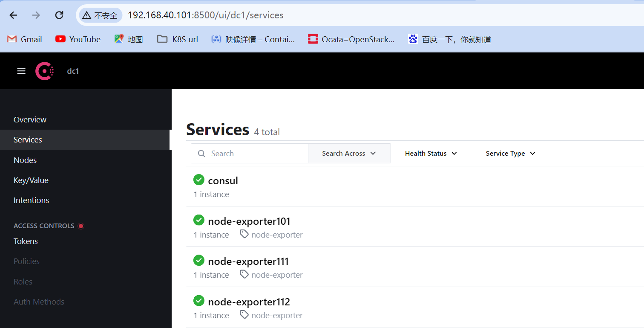Click the green health icon beside consul service

click(199, 180)
